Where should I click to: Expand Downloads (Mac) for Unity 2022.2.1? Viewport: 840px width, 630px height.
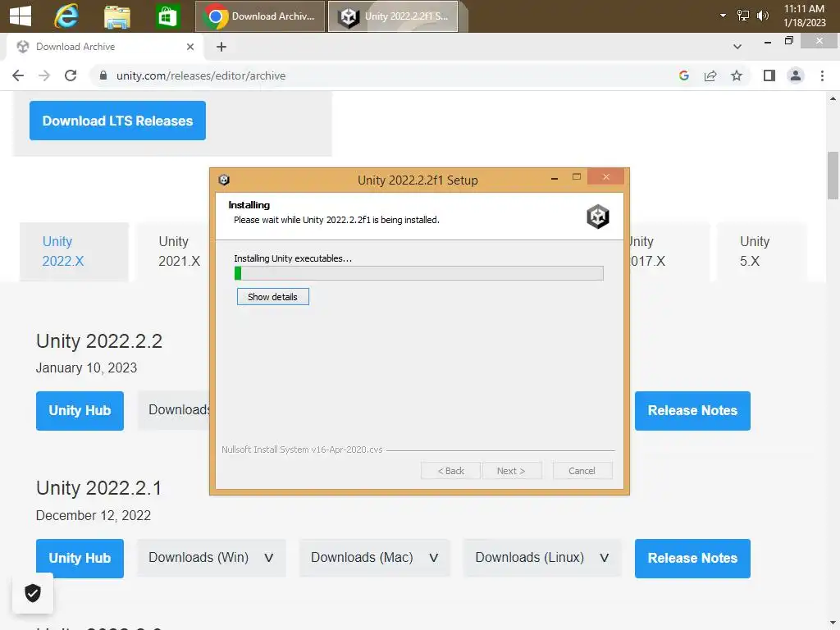click(374, 558)
